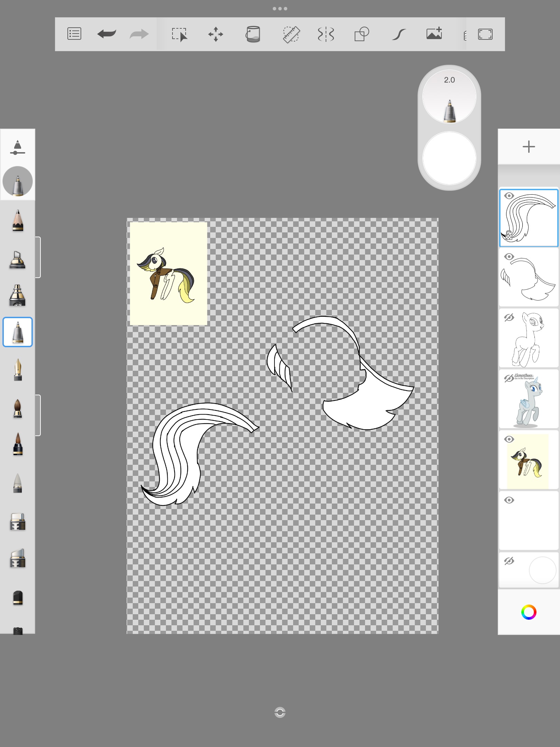Select the mane outline layer thumbnail

(529, 278)
